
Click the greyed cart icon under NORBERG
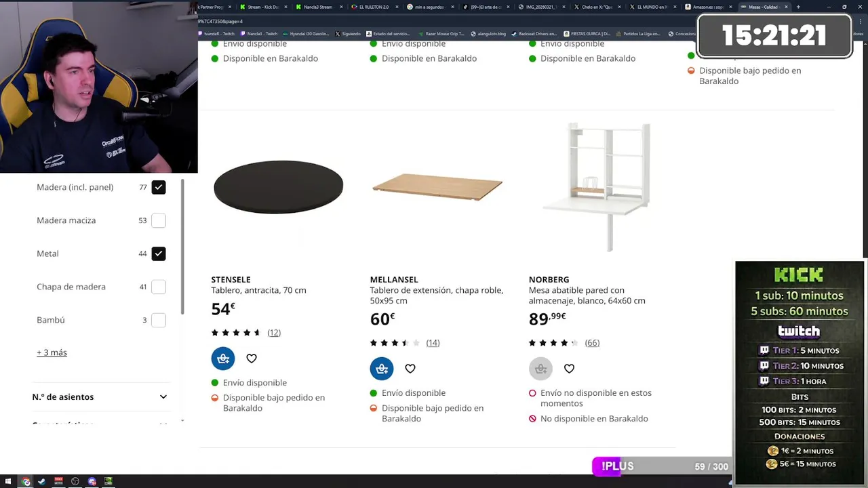540,369
